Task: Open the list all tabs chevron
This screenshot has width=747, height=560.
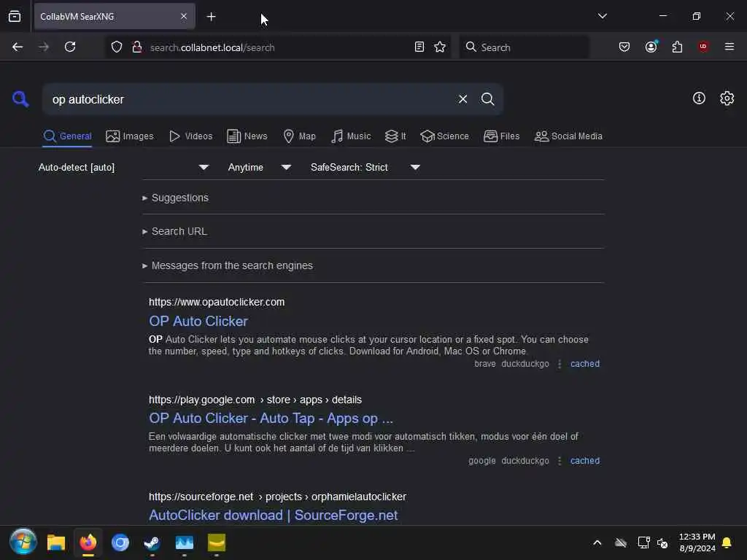Action: (x=602, y=16)
